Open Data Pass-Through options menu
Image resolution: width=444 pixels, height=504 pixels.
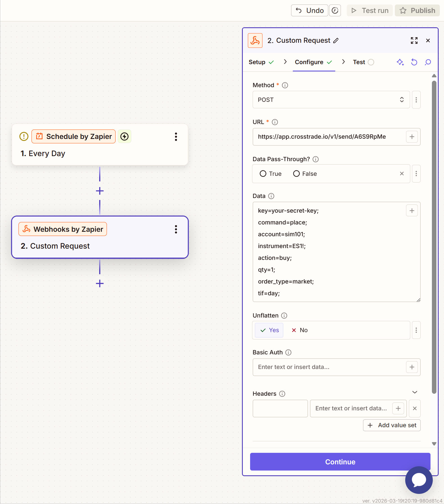416,174
